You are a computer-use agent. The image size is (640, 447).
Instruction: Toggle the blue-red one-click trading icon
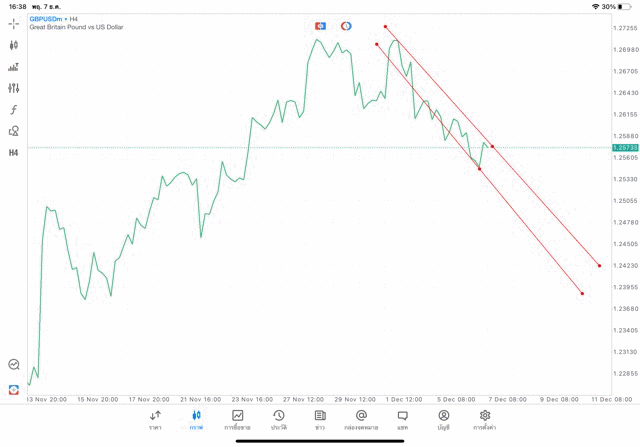coord(320,25)
